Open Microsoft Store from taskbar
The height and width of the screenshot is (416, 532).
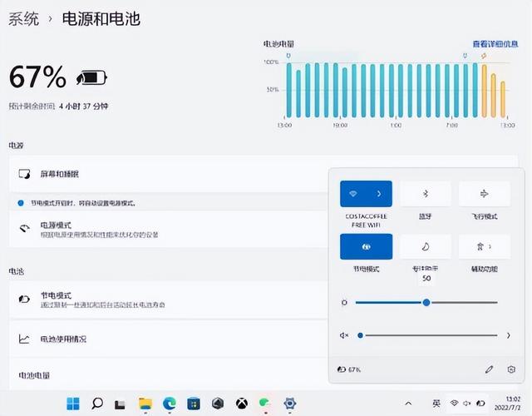[x=194, y=404]
